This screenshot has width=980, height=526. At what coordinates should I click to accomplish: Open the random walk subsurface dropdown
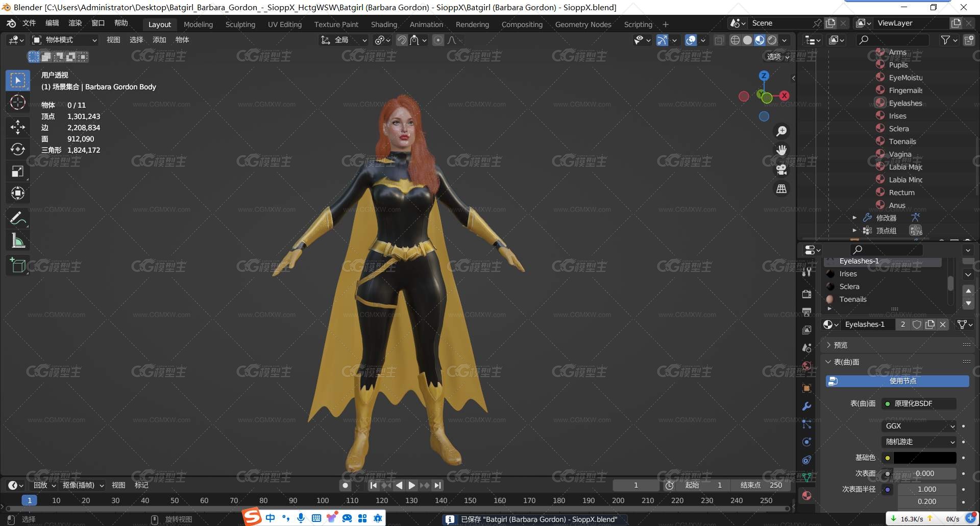[919, 442]
